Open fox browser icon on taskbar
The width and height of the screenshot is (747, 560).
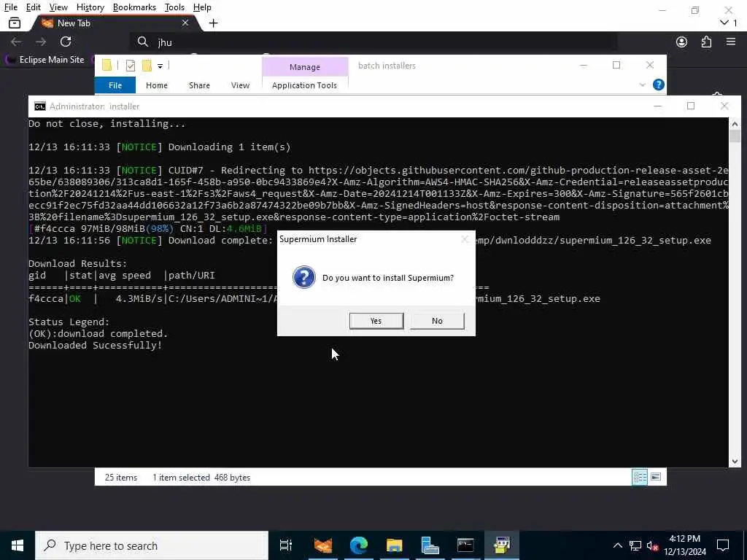[323, 545]
